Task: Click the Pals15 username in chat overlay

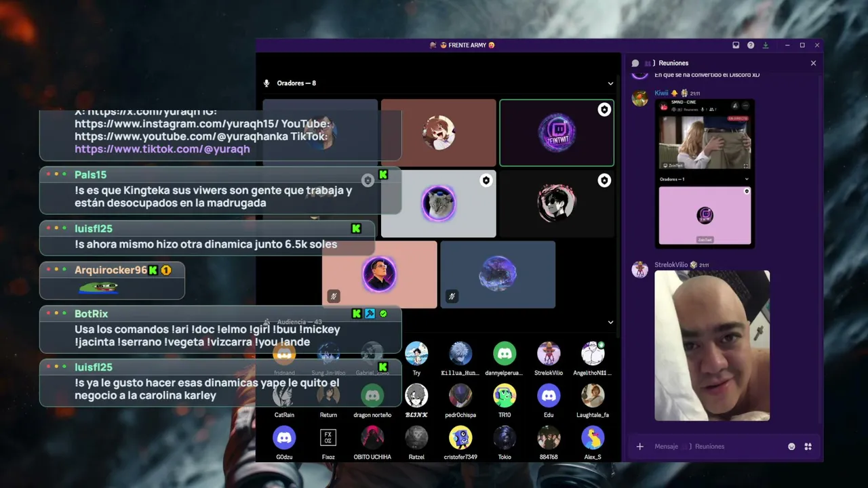Action: (x=90, y=175)
